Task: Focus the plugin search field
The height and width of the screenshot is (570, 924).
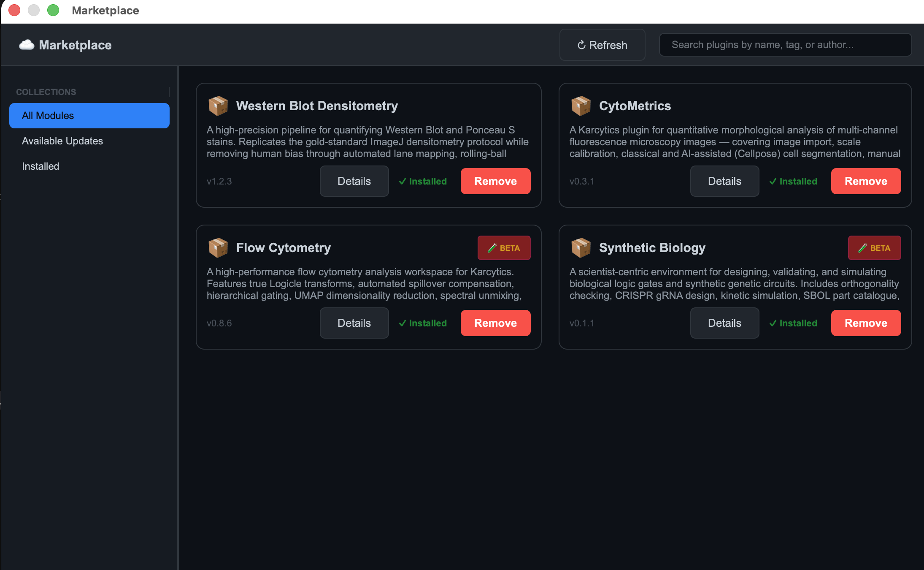Action: [785, 45]
